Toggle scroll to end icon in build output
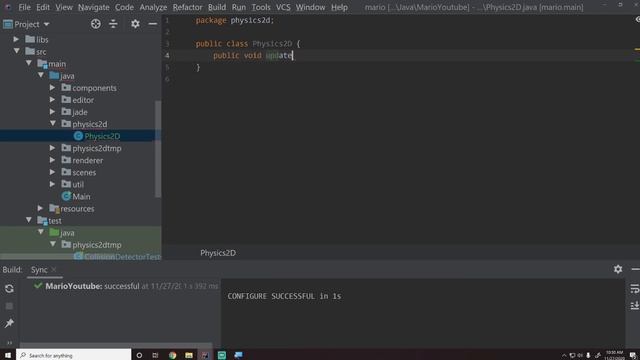640x360 pixels. point(634,305)
